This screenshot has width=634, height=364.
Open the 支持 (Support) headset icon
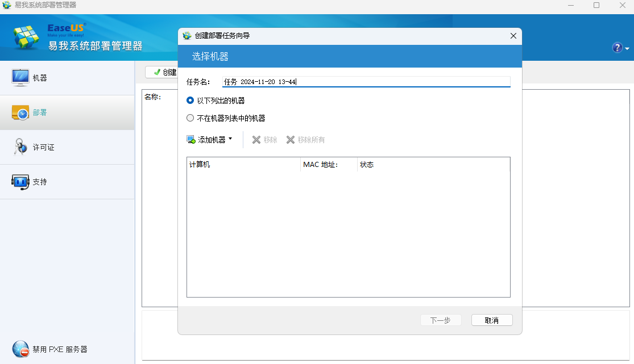click(x=20, y=182)
